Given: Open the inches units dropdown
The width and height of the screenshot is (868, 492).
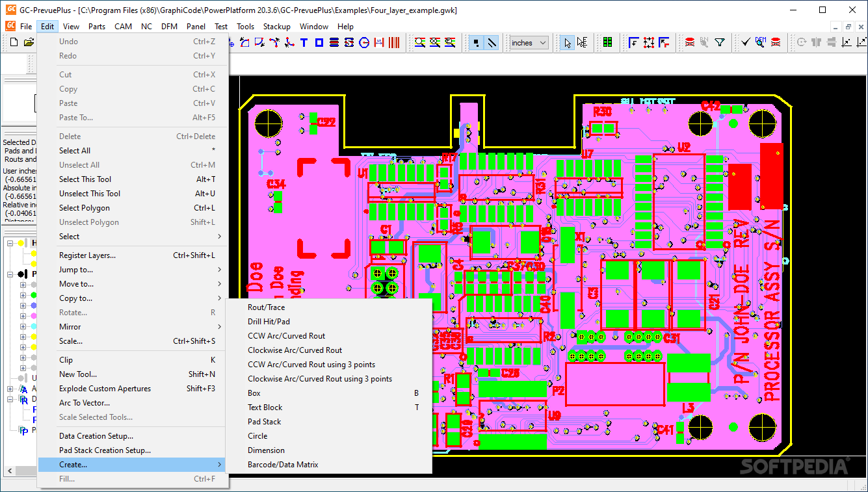Looking at the screenshot, I should pyautogui.click(x=529, y=42).
